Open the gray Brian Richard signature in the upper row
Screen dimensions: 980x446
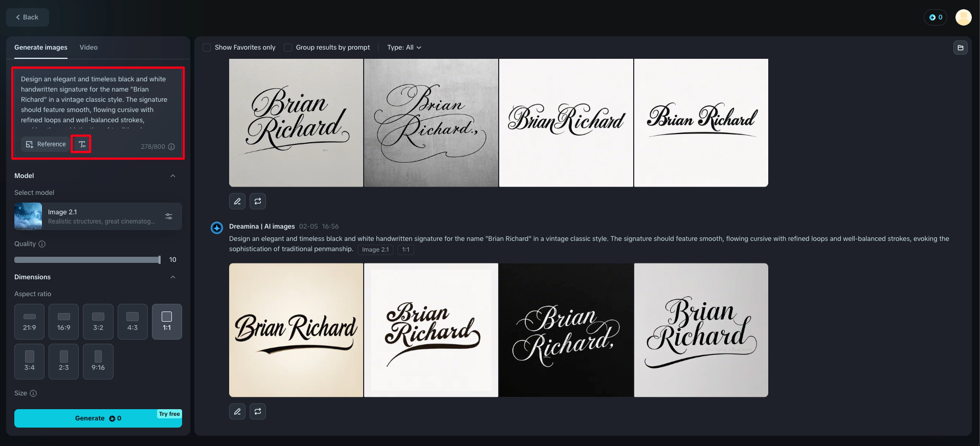pos(296,123)
